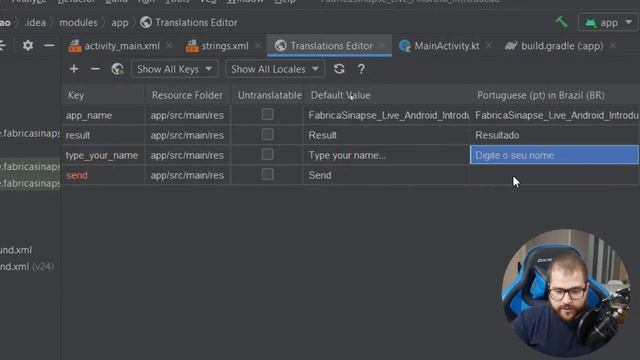Select the type_your_name key cell
Image resolution: width=640 pixels, height=360 pixels.
click(103, 155)
